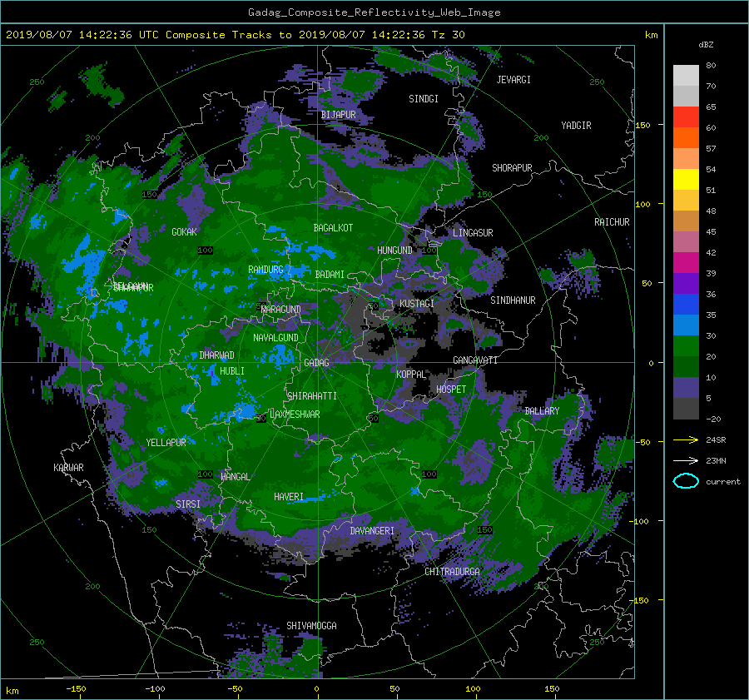Click the HUNGUND city label

[x=394, y=251]
